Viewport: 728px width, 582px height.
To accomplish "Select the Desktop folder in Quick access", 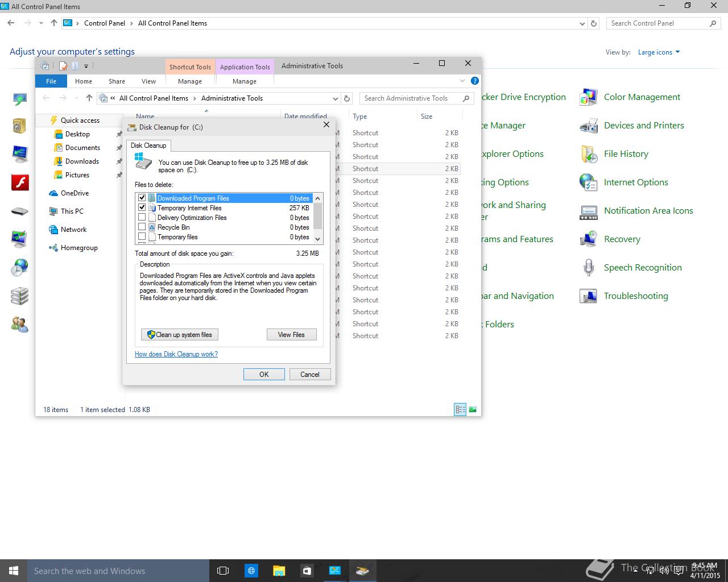I will coord(77,134).
